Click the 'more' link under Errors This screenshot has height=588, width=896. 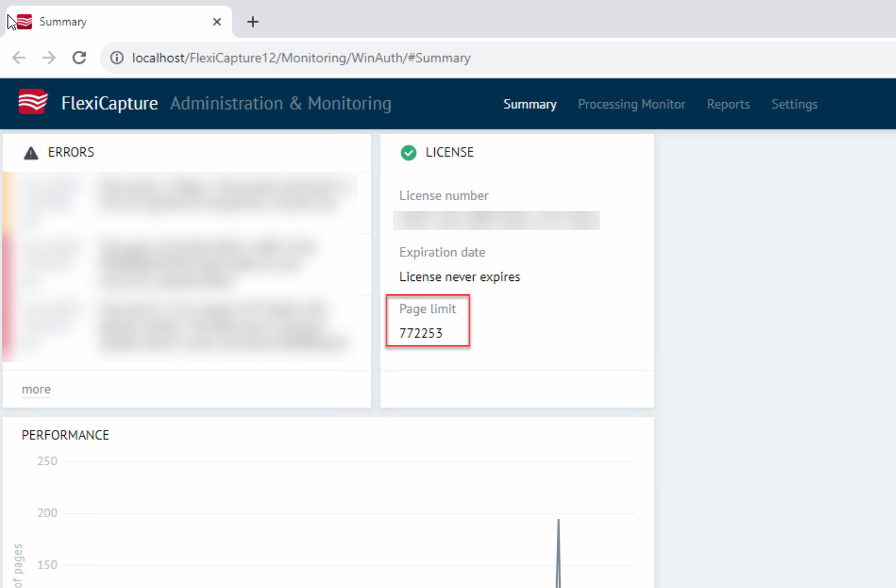point(36,390)
